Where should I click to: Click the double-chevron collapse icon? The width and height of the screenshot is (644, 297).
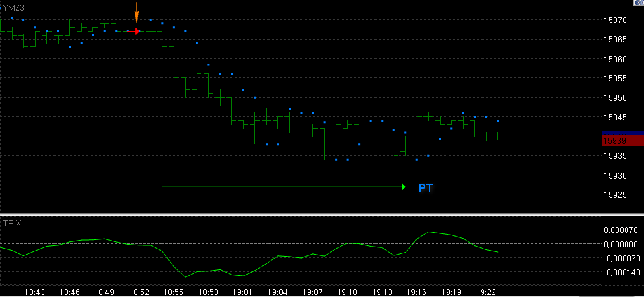(x=639, y=2)
